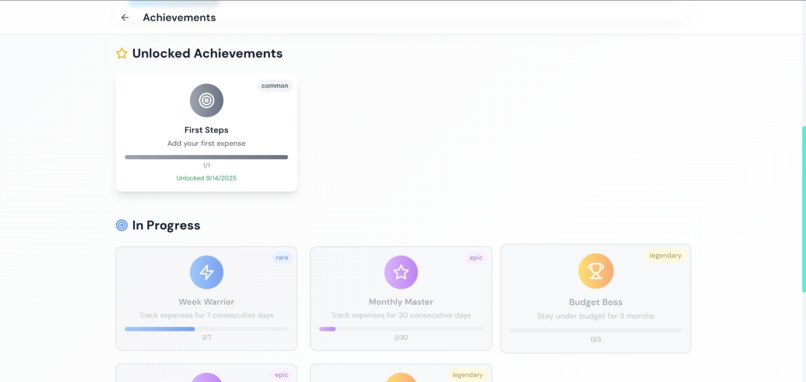Viewport: 806px width, 382px height.
Task: Click the Monthly Master star badge icon
Action: (x=401, y=272)
